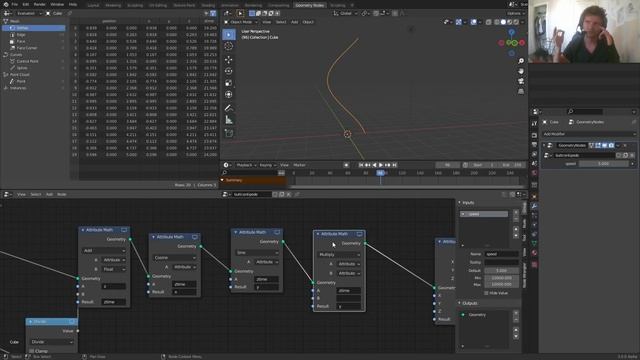Click the viewport pan hand icon
640x360 pixels.
(x=521, y=71)
